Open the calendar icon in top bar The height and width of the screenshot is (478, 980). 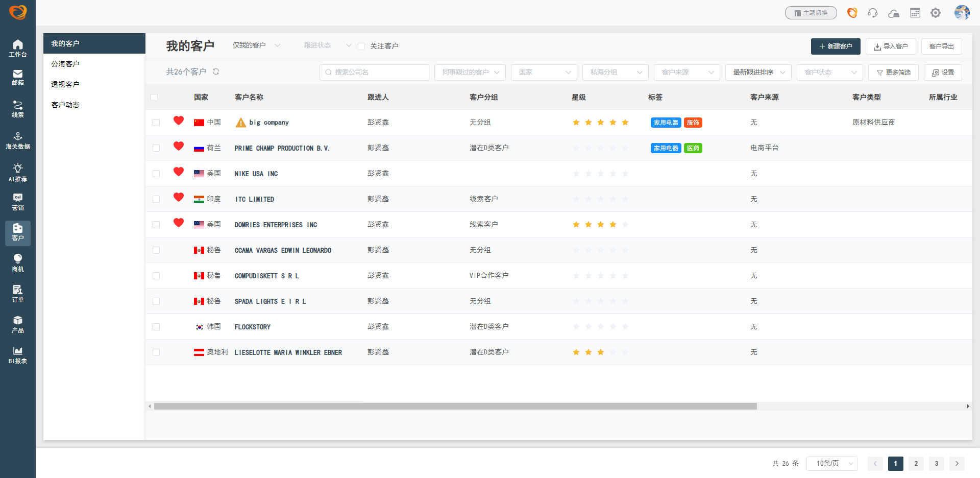click(915, 13)
